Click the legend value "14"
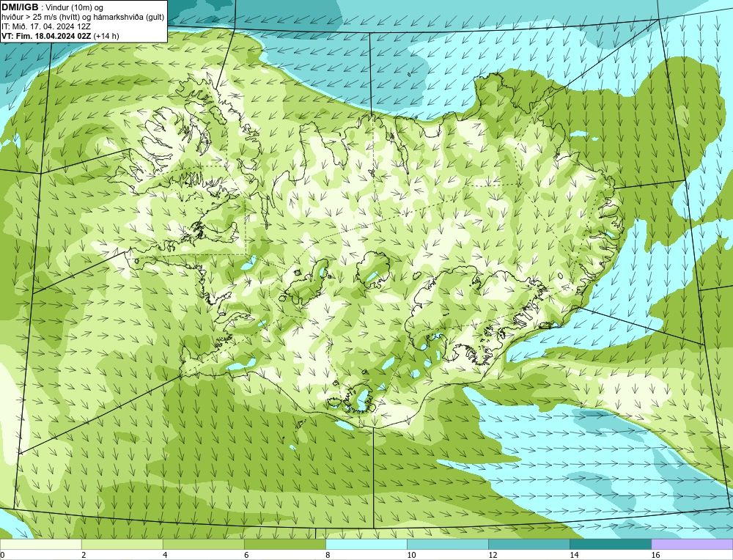733x560 pixels. [574, 555]
